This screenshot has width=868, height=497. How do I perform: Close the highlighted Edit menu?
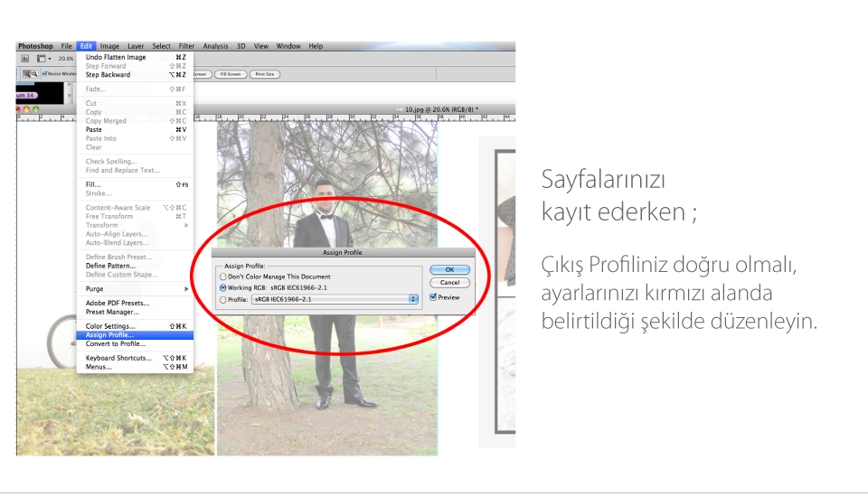click(87, 46)
